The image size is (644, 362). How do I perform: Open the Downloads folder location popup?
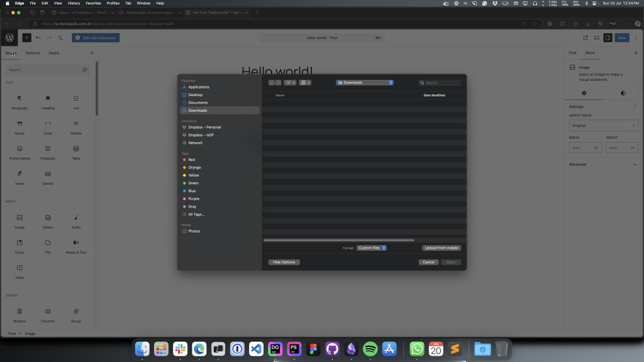click(365, 82)
